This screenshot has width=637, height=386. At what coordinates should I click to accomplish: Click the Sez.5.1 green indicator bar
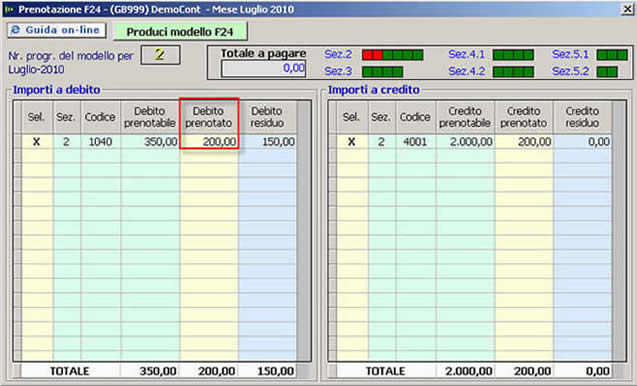tap(612, 55)
